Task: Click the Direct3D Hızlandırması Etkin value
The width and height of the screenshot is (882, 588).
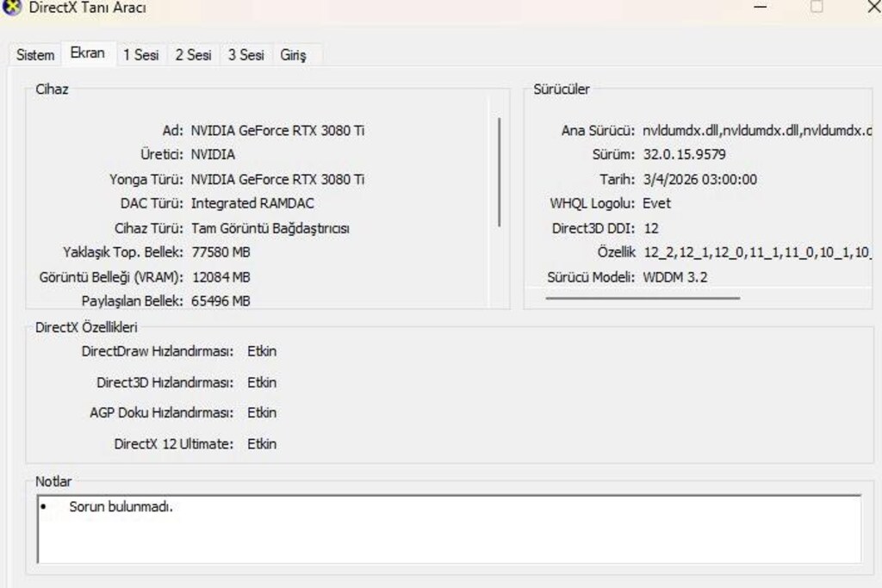Action: (262, 383)
